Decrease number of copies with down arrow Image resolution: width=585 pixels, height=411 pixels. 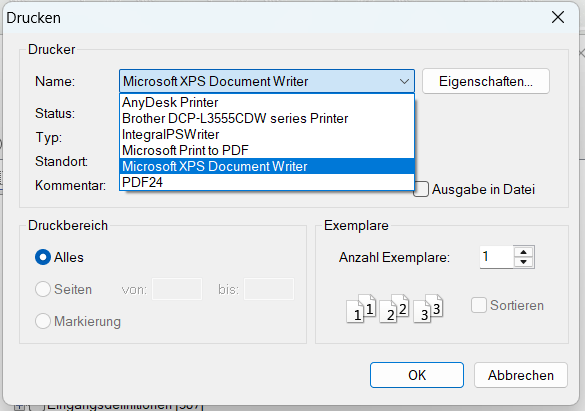click(x=523, y=262)
